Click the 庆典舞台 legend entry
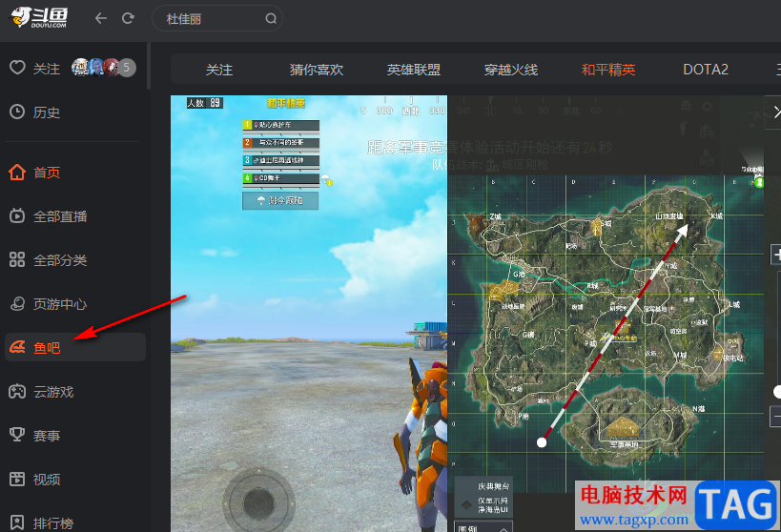The width and height of the screenshot is (781, 532). 493,485
